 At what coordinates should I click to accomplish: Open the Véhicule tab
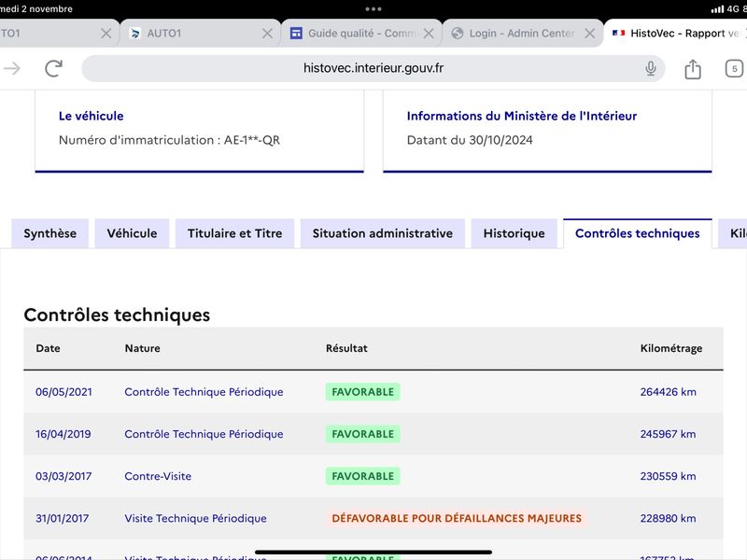[132, 233]
